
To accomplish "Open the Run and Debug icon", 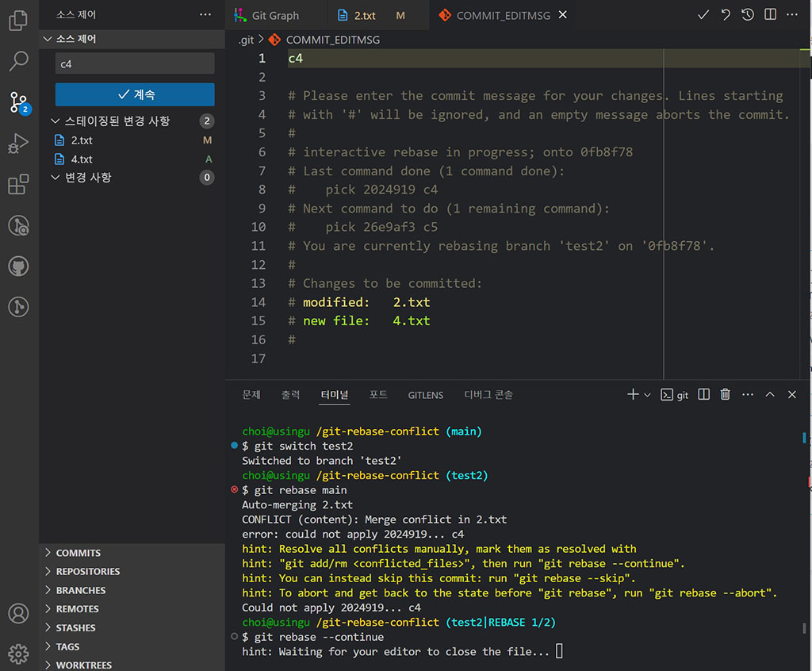I will click(x=18, y=143).
